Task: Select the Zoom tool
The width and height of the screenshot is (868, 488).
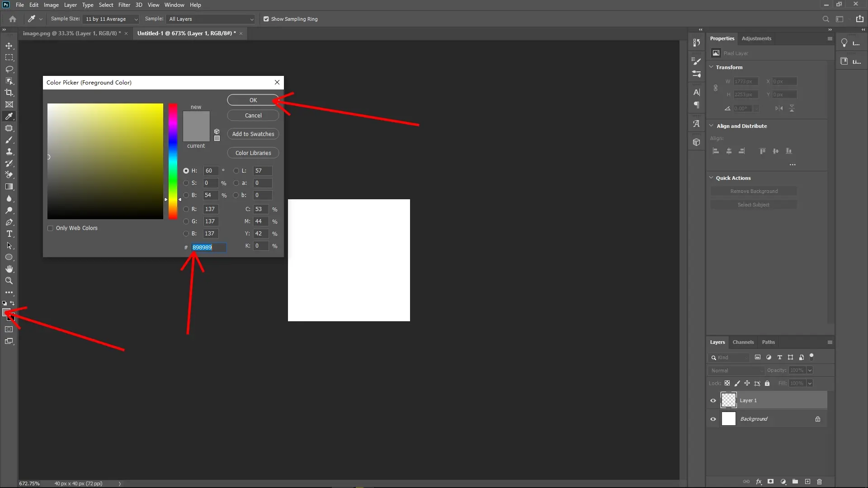Action: pyautogui.click(x=9, y=281)
